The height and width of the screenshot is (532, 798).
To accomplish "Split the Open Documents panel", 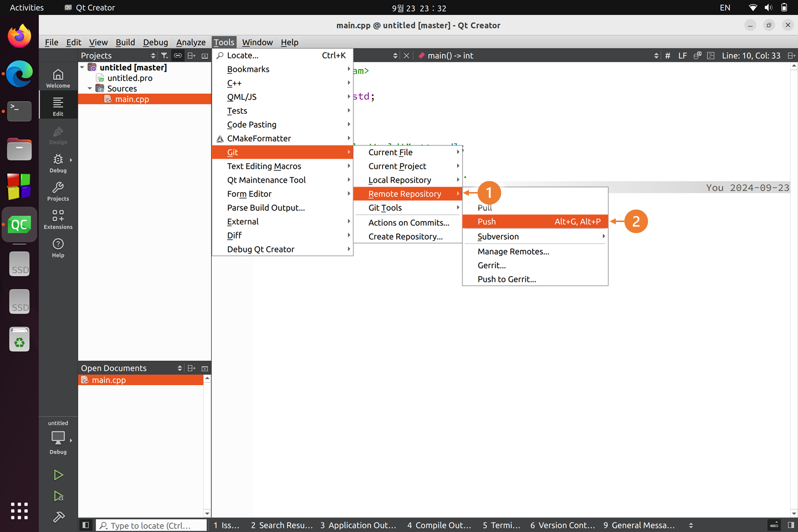I will (192, 368).
